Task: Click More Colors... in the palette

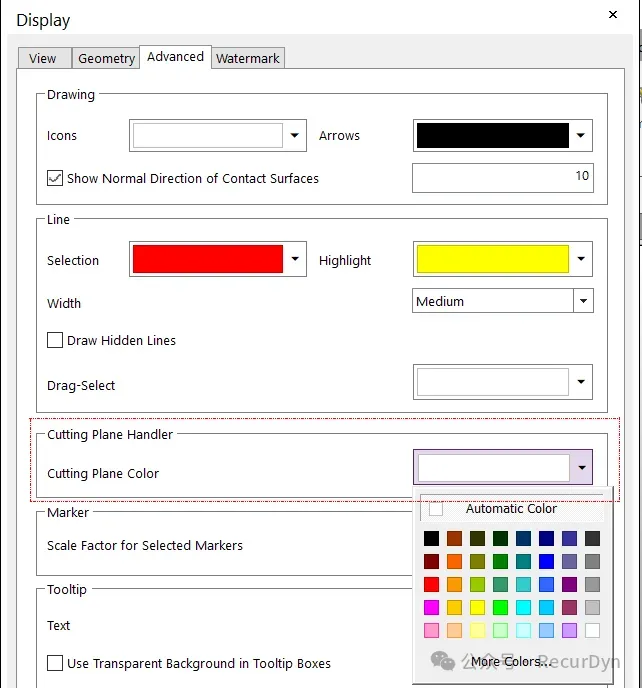Action: [x=509, y=661]
